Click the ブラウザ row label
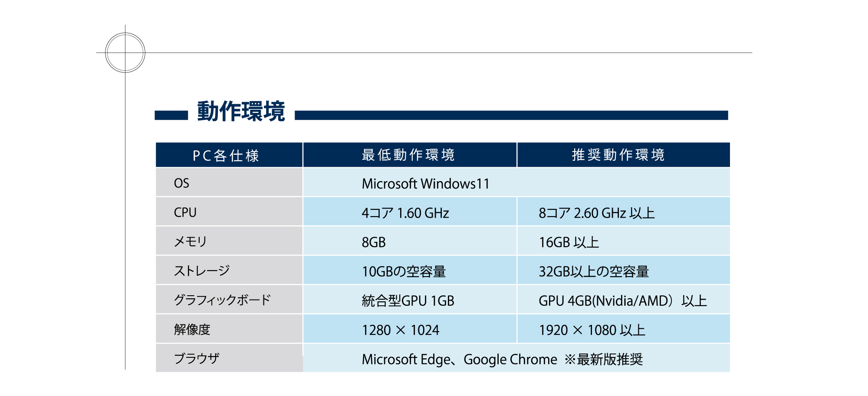Viewport: 868px width, 396px height. pos(197,358)
